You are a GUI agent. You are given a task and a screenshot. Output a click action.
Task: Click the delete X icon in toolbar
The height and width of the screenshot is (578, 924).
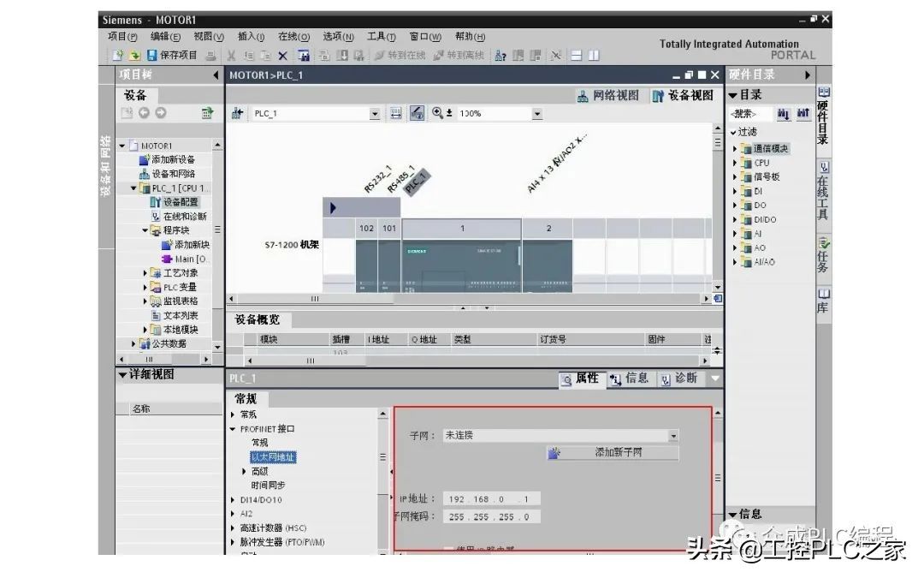coord(283,56)
